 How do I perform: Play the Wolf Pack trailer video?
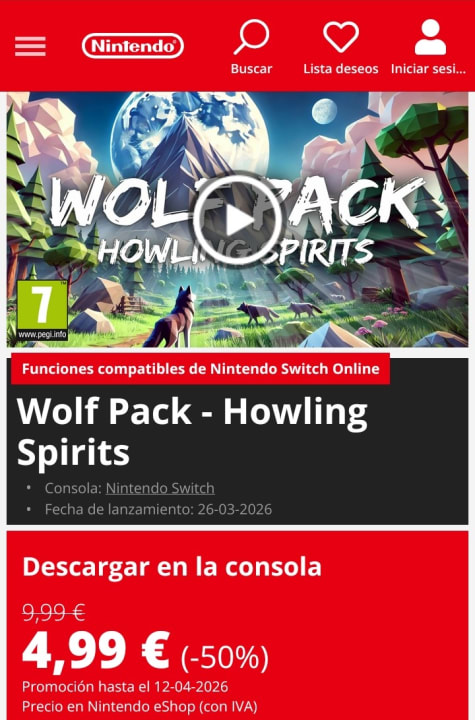point(237,219)
